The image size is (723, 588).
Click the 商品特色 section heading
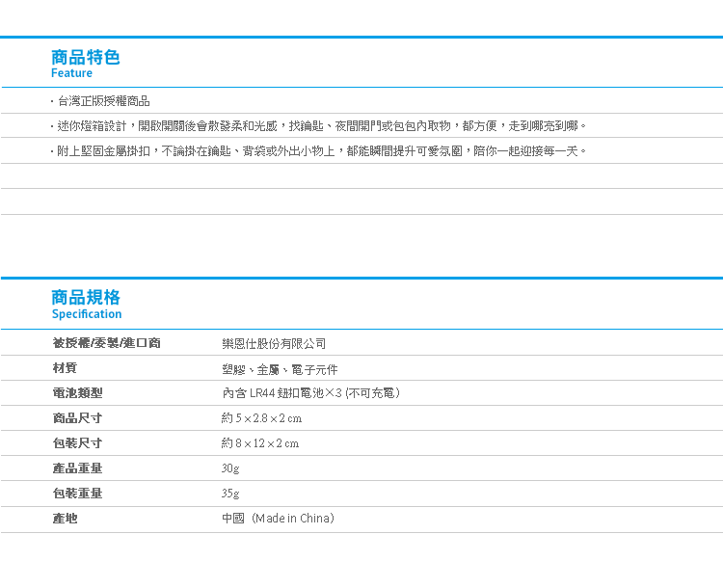[86, 57]
